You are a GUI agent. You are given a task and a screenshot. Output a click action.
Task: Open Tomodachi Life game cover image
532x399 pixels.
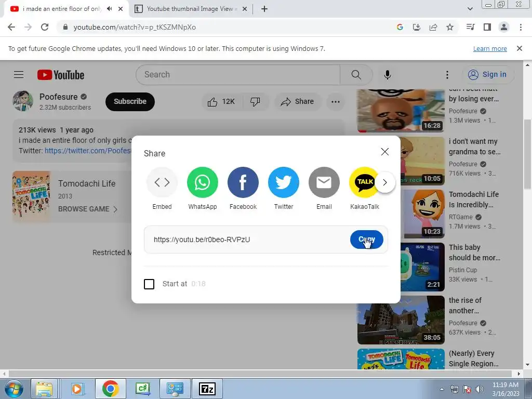point(32,196)
